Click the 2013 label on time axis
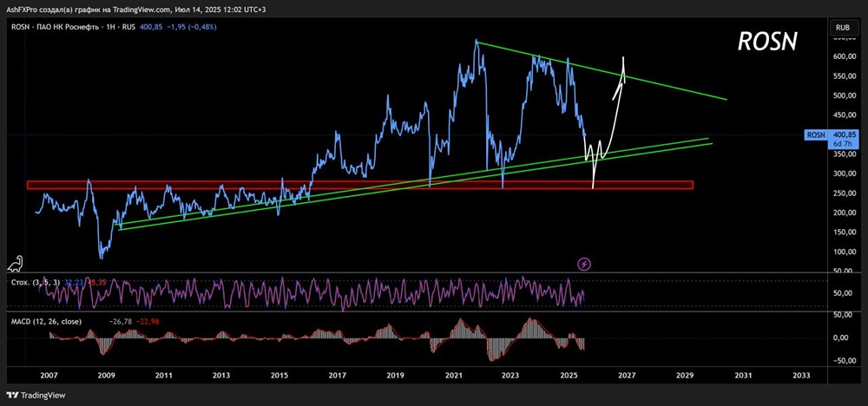The image size is (868, 406). [220, 376]
